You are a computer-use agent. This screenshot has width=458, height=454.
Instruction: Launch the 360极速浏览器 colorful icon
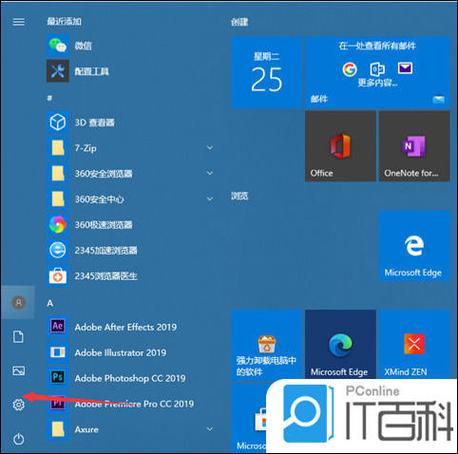[x=58, y=224]
